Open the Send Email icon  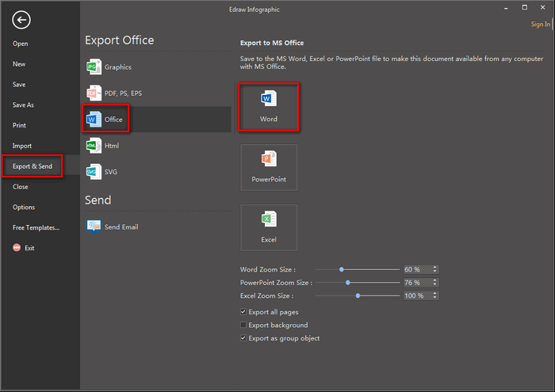pos(94,226)
